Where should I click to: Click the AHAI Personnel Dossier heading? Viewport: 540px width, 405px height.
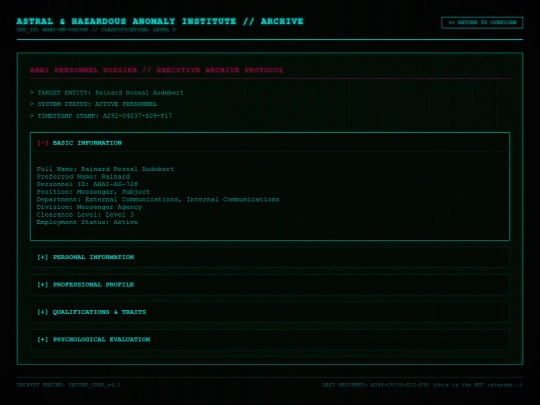pos(157,70)
